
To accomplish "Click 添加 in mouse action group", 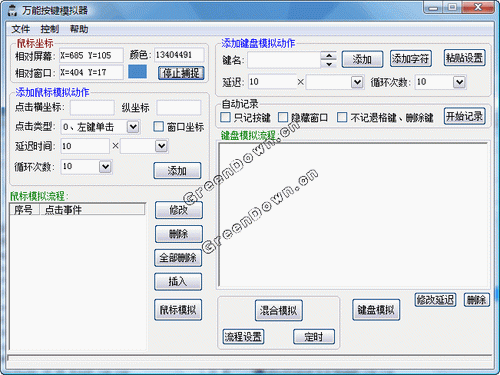I will pos(177,171).
